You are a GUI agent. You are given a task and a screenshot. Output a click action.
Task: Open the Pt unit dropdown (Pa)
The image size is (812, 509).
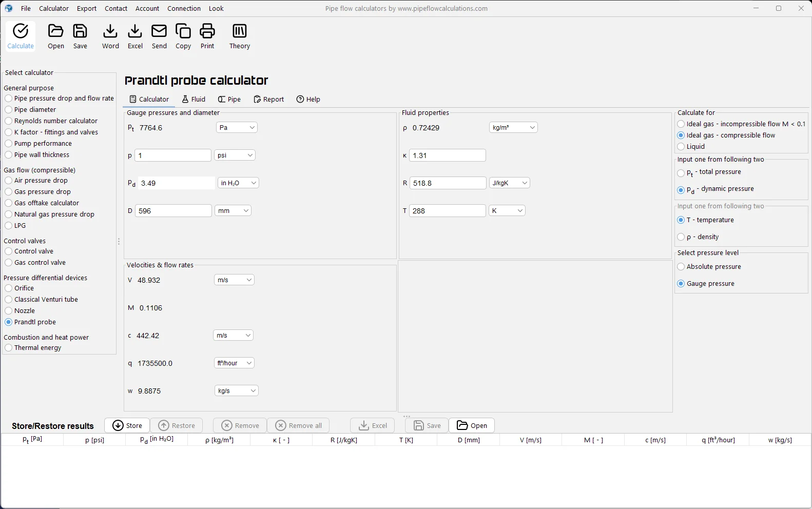[x=237, y=127]
